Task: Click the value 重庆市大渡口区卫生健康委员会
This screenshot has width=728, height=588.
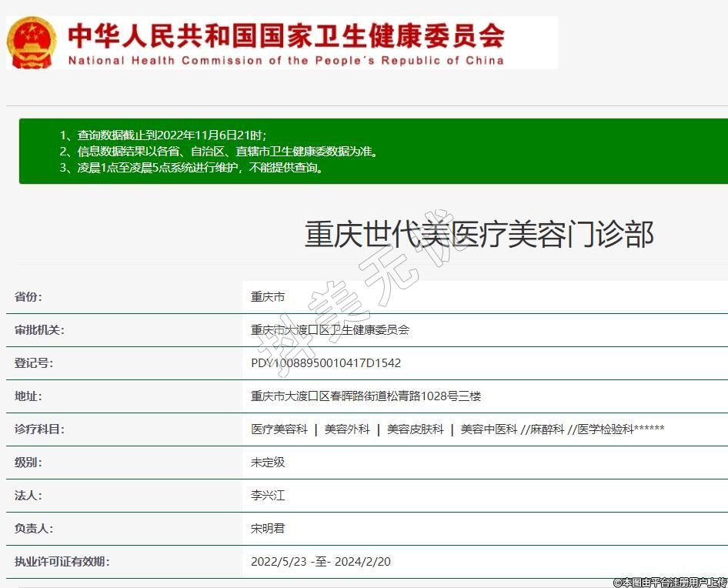Action: pyautogui.click(x=329, y=330)
